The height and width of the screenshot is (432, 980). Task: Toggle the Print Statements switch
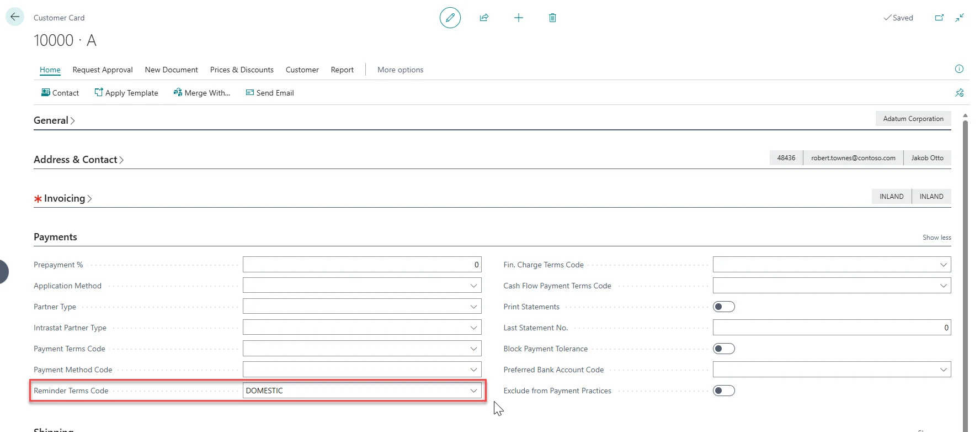(724, 307)
